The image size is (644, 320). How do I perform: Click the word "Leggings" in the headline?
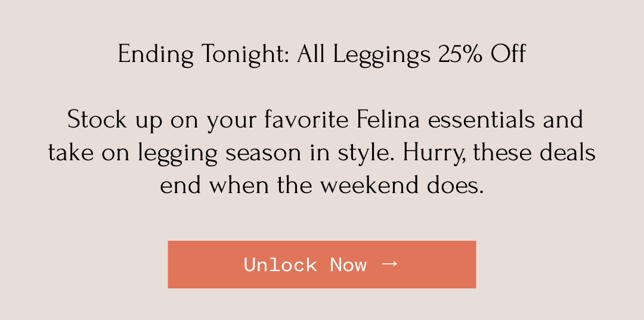click(x=382, y=55)
